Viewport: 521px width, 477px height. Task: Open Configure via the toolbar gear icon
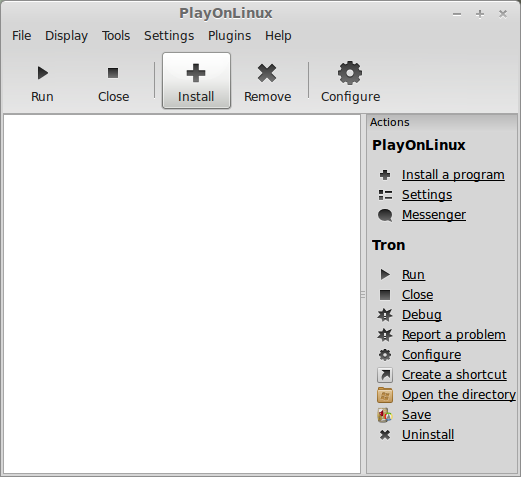pos(350,73)
